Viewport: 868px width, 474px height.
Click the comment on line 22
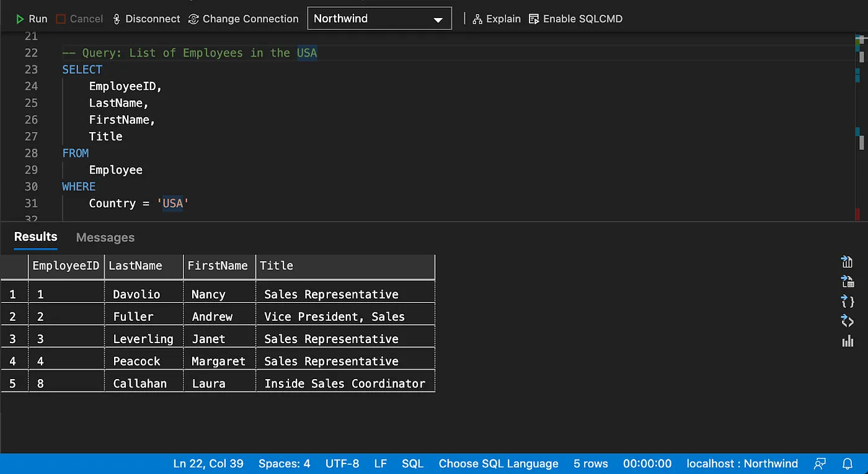[190, 53]
